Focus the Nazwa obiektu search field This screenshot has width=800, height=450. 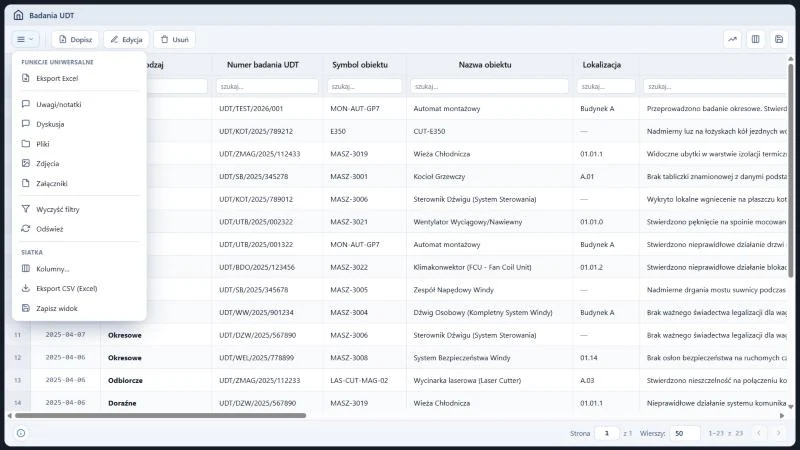[489, 86]
